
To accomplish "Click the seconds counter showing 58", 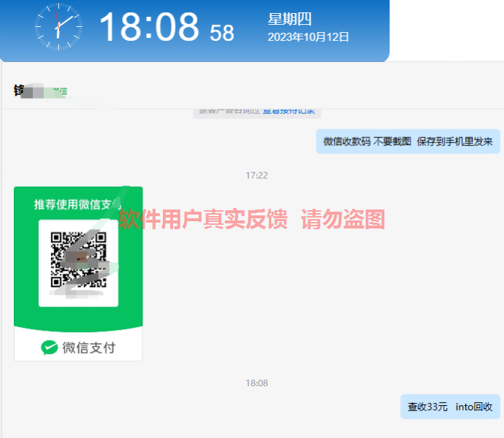I will tap(222, 33).
